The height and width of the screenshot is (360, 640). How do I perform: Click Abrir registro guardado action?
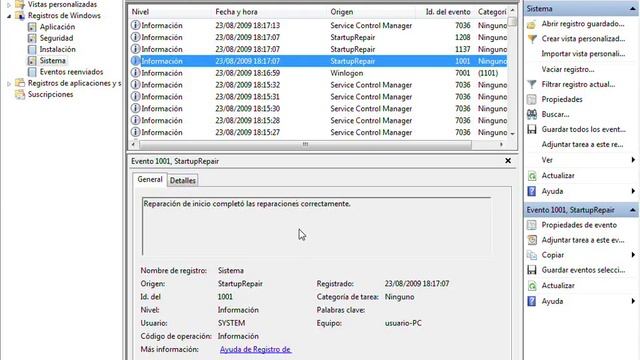(582, 24)
